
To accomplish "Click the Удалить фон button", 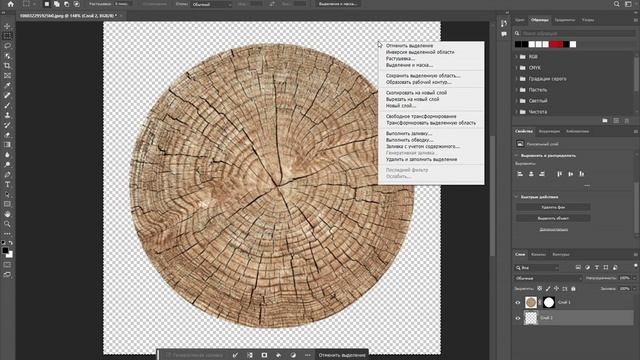I will pos(553,207).
